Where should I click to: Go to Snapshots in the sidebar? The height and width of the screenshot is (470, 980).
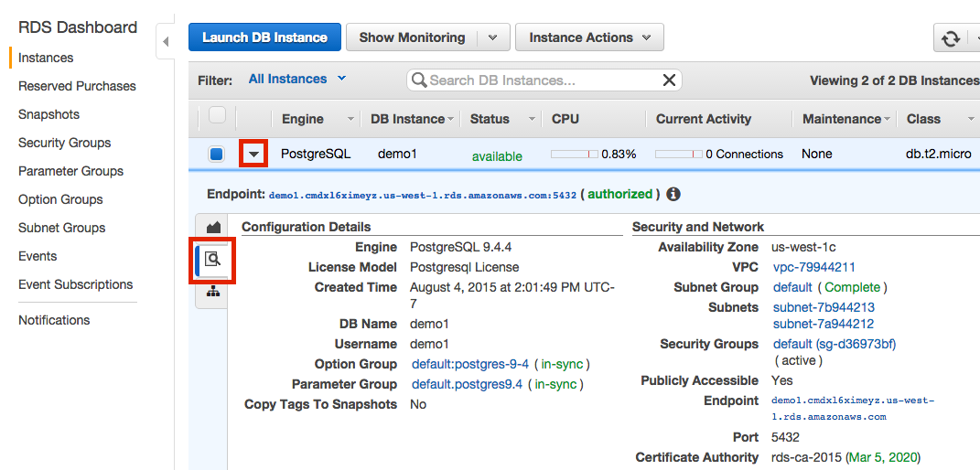point(48,114)
